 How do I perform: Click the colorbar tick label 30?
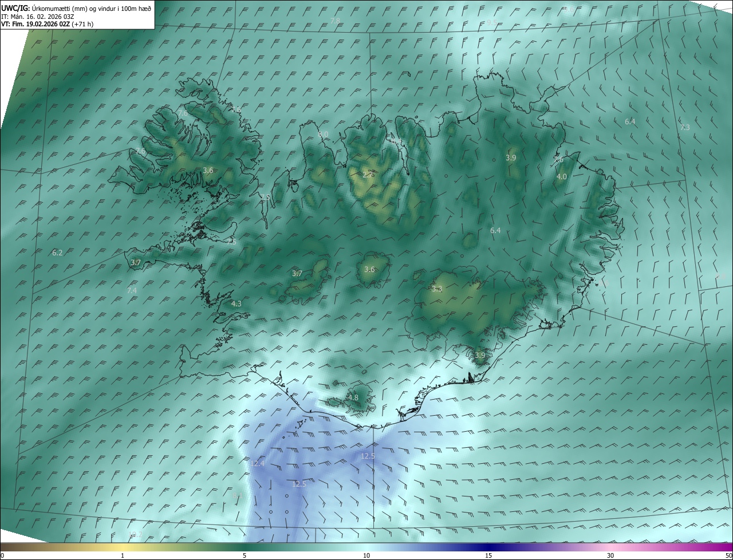pyautogui.click(x=610, y=555)
